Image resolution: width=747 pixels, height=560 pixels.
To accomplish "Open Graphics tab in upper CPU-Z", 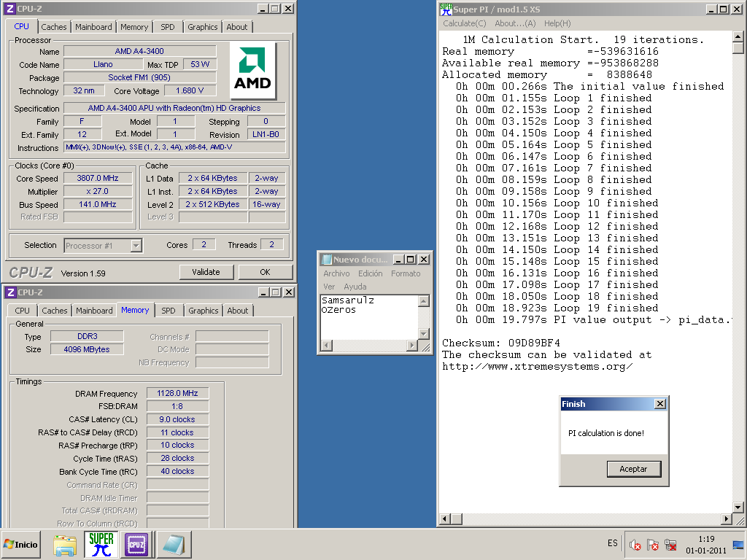I will pos(203,27).
